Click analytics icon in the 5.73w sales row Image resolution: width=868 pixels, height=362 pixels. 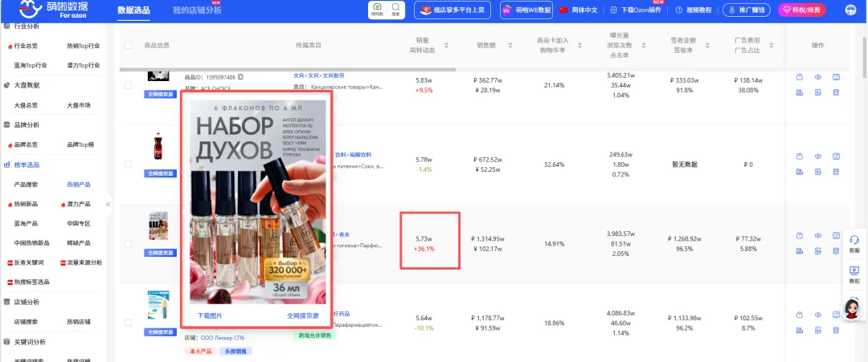[800, 251]
